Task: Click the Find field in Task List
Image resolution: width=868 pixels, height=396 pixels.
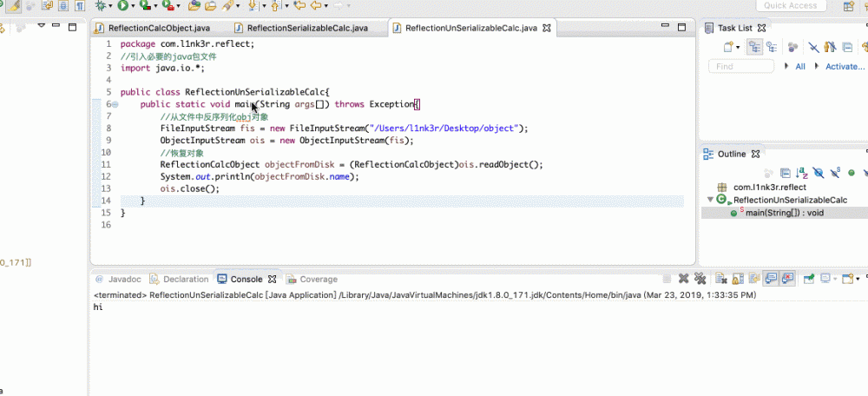Action: [x=741, y=67]
